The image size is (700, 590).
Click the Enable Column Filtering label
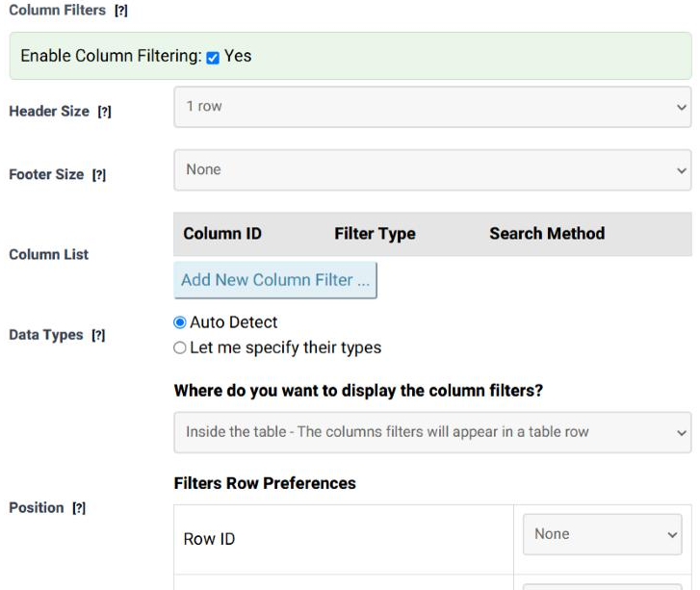[x=111, y=56]
